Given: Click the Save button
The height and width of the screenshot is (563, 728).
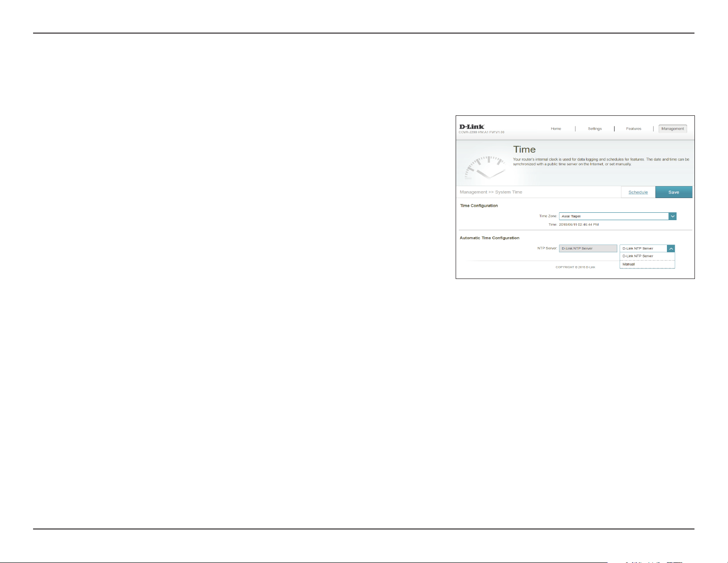Looking at the screenshot, I should tap(673, 192).
